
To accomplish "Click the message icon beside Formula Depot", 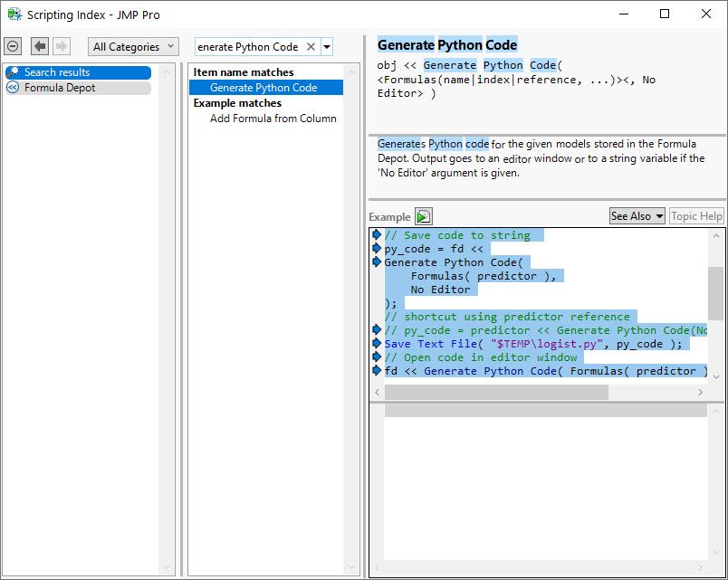I will pos(13,88).
